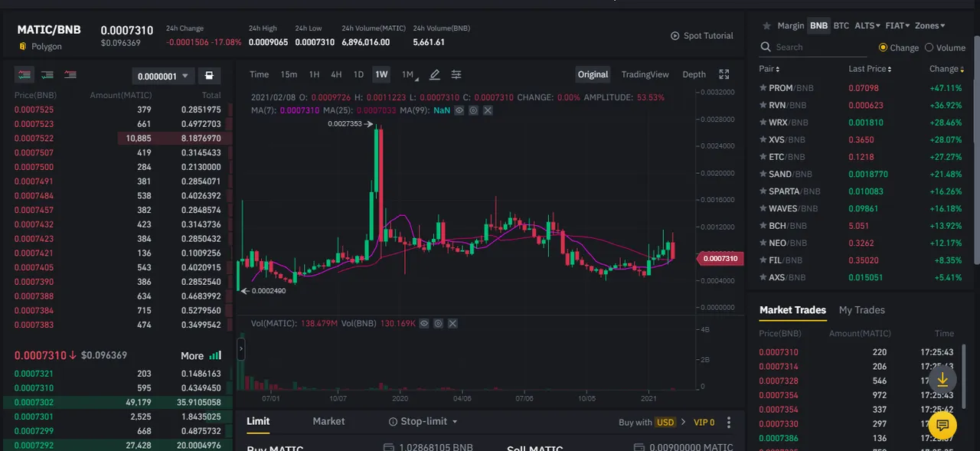Open the chart drawing pencil tool
Viewport: 980px width, 451px height.
coord(435,74)
